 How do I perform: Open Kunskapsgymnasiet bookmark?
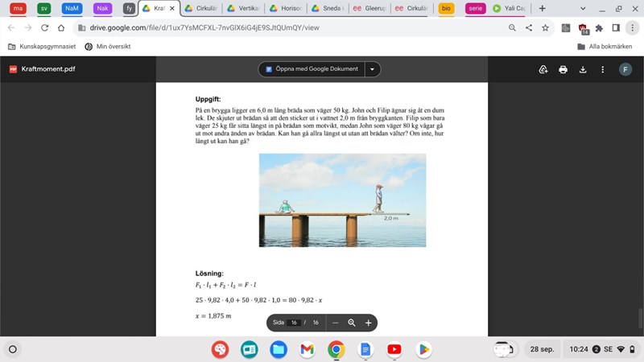[x=47, y=46]
